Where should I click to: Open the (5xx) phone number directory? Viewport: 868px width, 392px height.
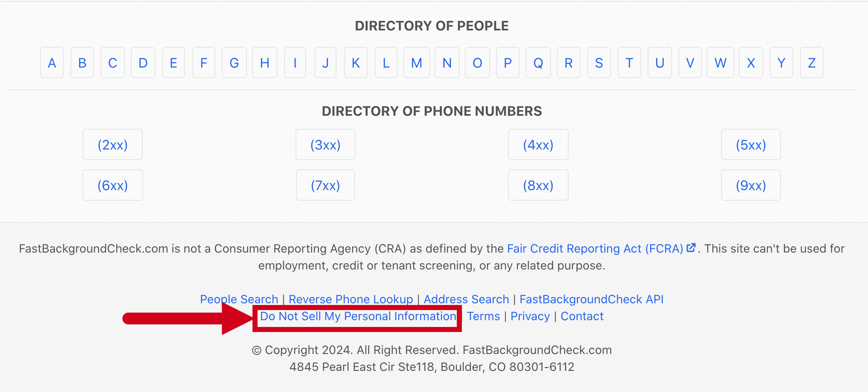(x=751, y=144)
